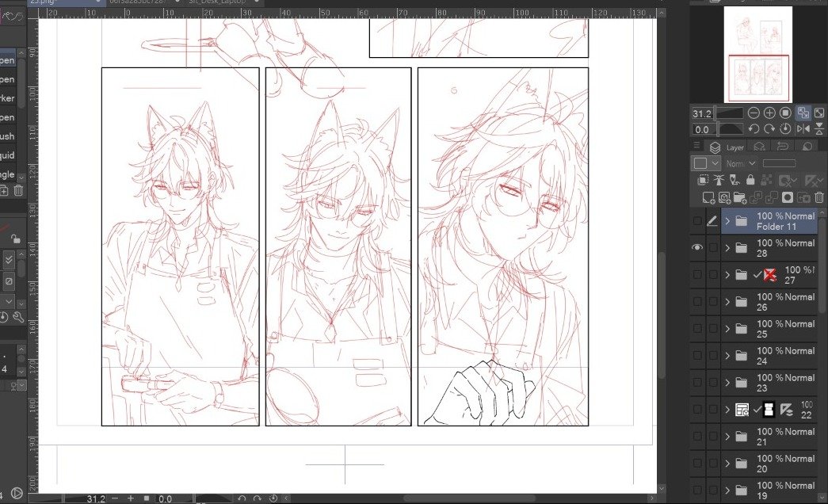Click rotate-left arrow in bottom status bar

pos(242,498)
